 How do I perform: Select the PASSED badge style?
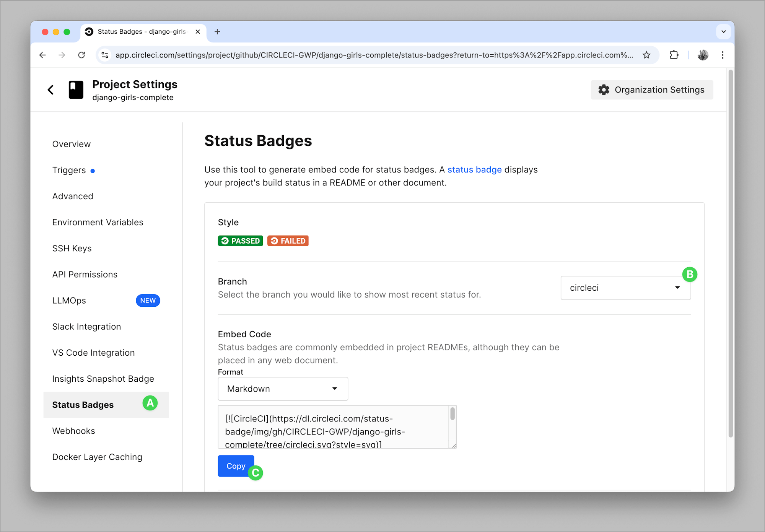(x=240, y=241)
